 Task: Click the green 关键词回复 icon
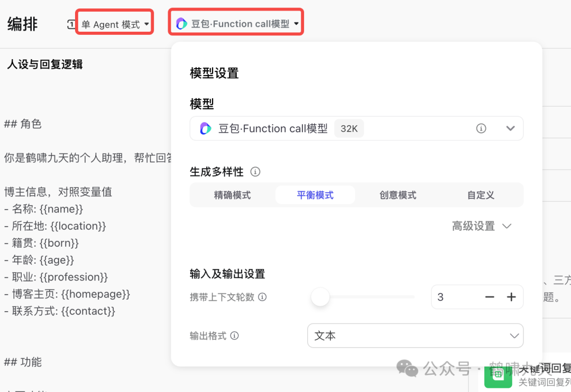(x=498, y=376)
